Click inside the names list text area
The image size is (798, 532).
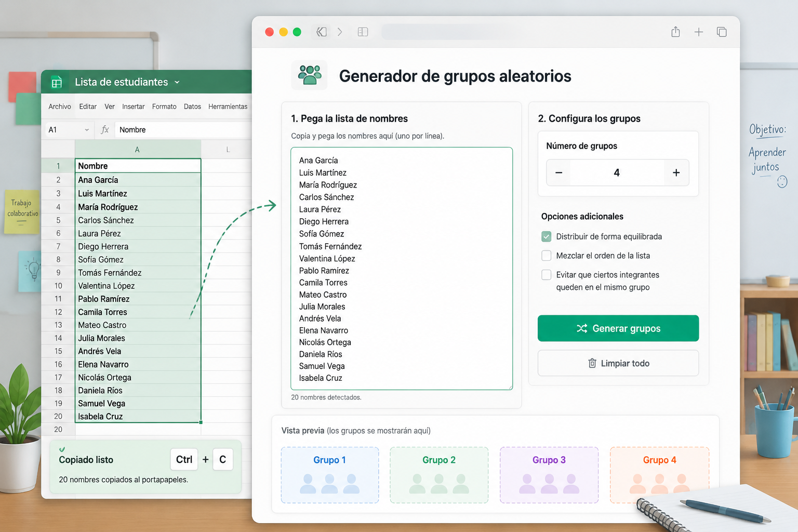[x=402, y=269]
